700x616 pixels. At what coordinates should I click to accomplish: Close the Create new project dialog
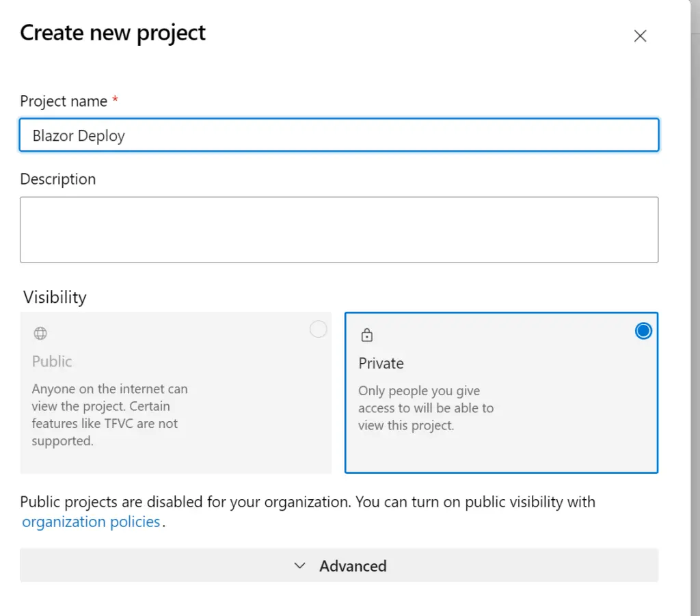pos(640,36)
